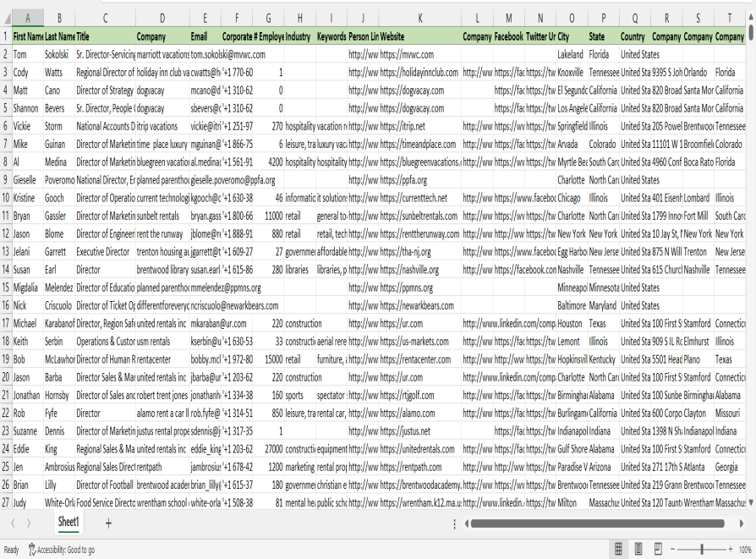The image size is (756, 559).
Task: Click the 100% zoom level button
Action: [745, 550]
